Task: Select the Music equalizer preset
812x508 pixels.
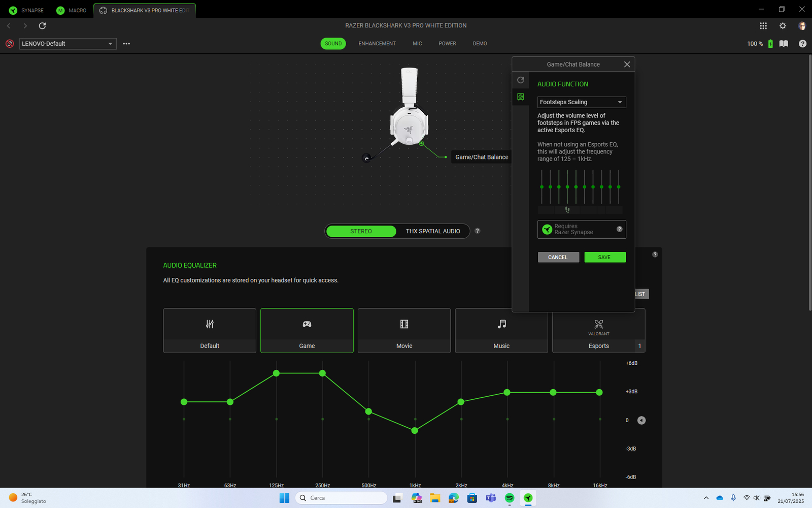Action: point(501,330)
